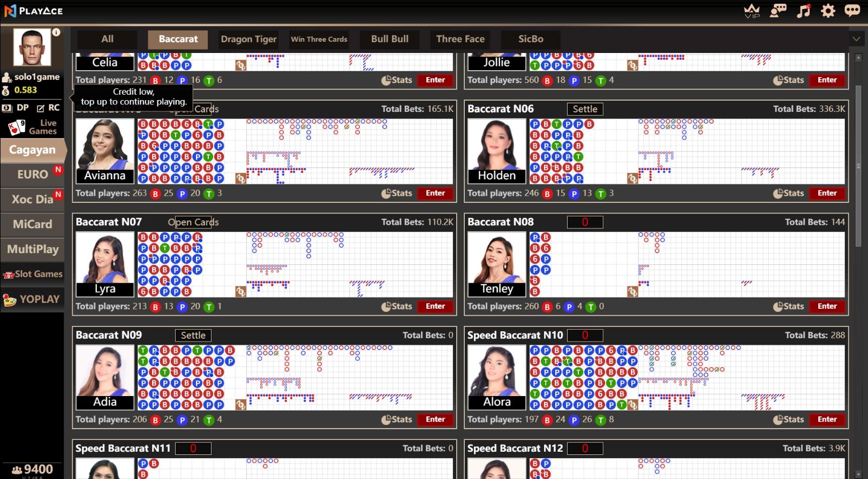Click the player profile avatar picture
Viewport: 868px width, 479px height.
pos(32,48)
